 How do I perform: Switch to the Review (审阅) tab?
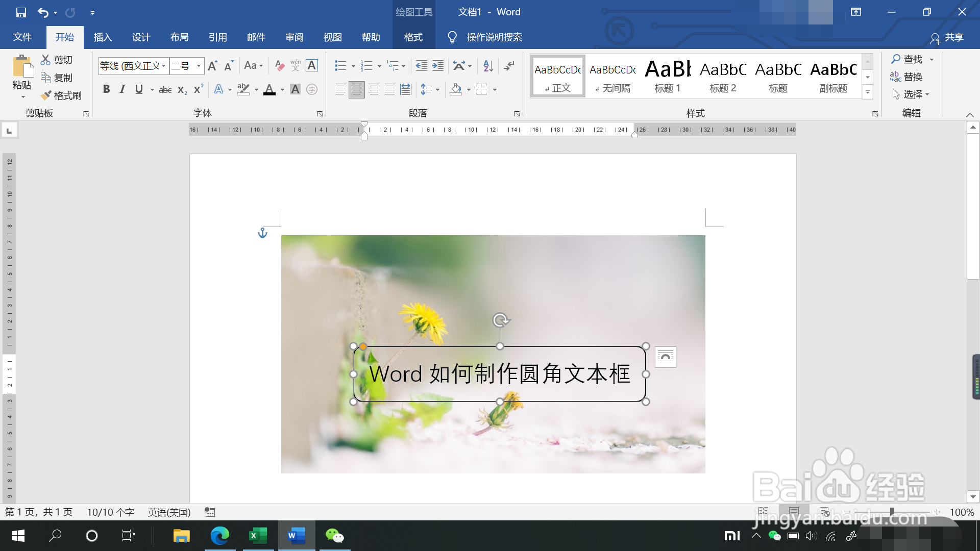tap(294, 37)
